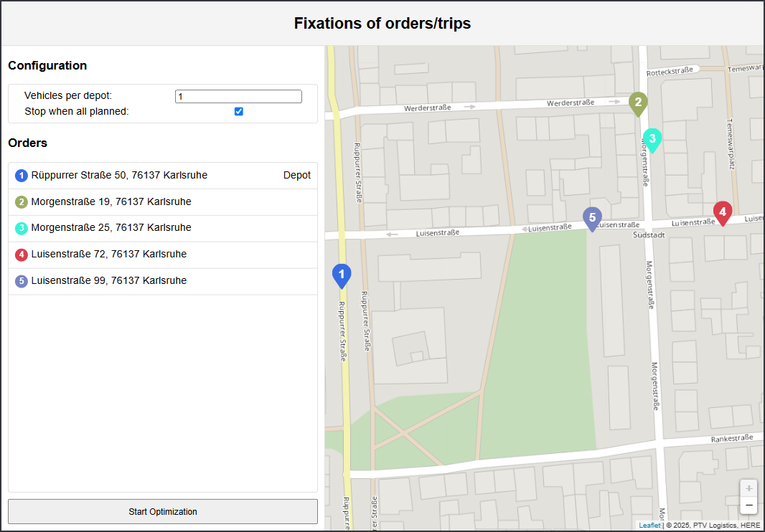Click the Südstadt label on the map
The width and height of the screenshot is (765, 532).
(649, 235)
